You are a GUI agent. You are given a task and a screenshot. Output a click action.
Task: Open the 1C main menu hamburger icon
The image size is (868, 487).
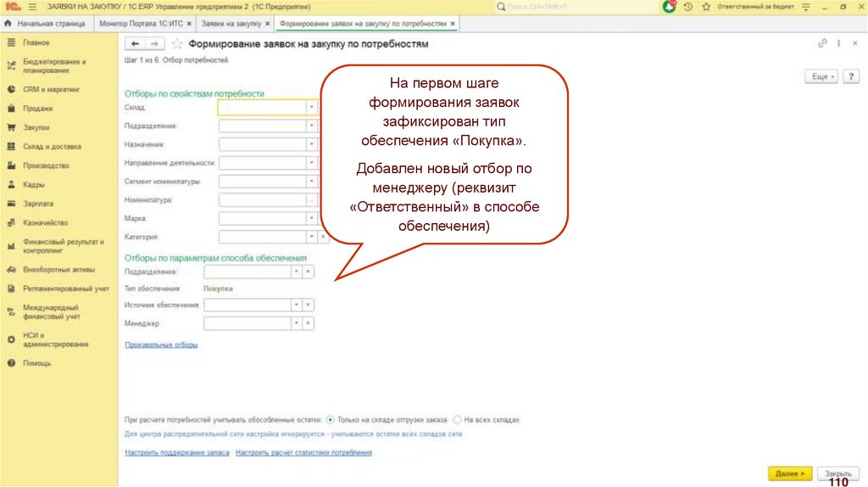33,7
